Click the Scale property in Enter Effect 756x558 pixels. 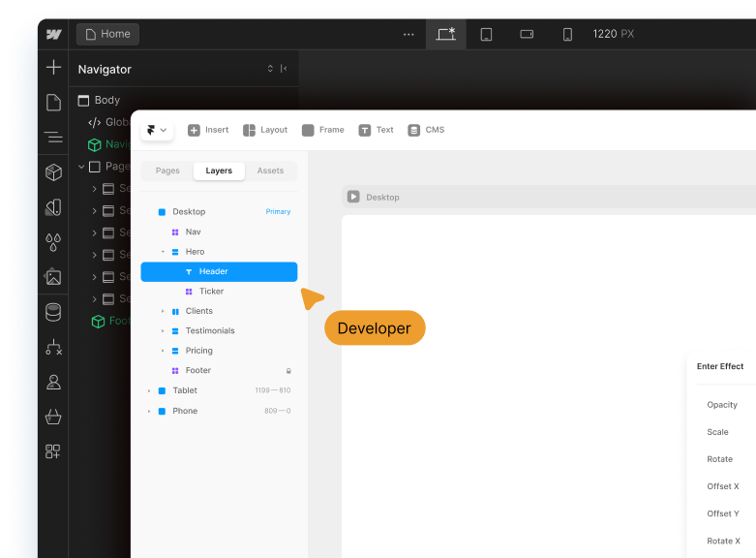coord(717,432)
